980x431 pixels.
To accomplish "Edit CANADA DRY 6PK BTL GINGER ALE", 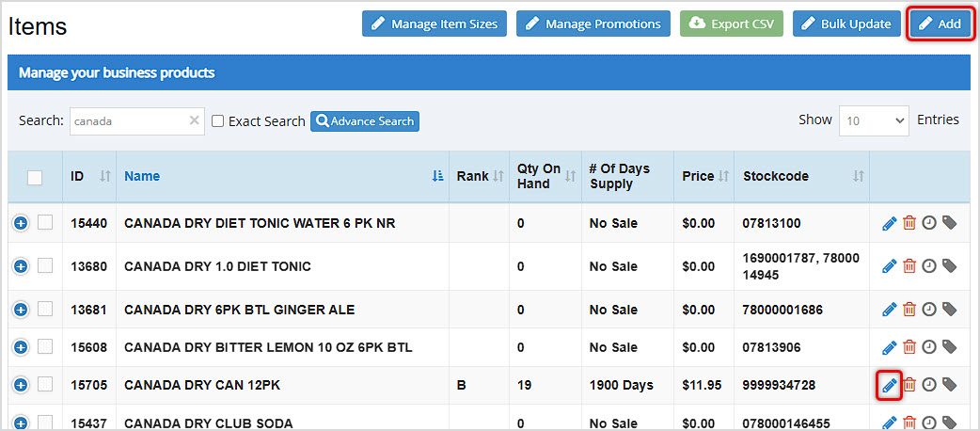I will pos(890,310).
